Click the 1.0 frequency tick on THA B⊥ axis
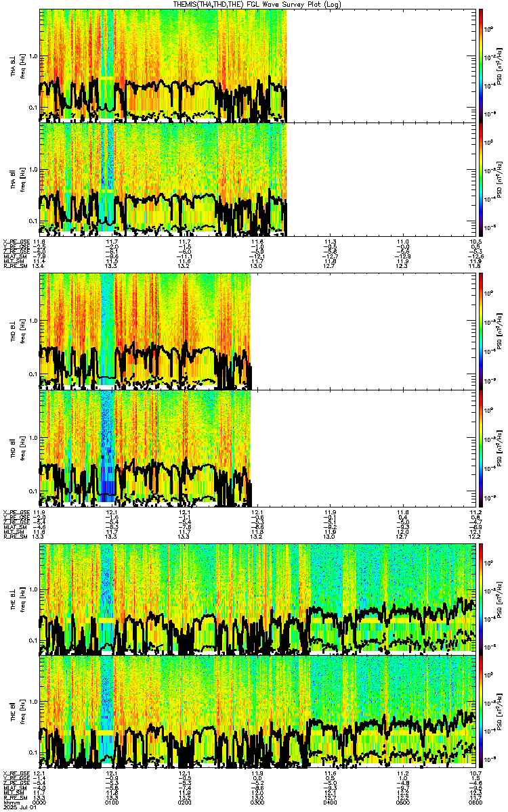The width and height of the screenshot is (508, 812). pyautogui.click(x=33, y=56)
